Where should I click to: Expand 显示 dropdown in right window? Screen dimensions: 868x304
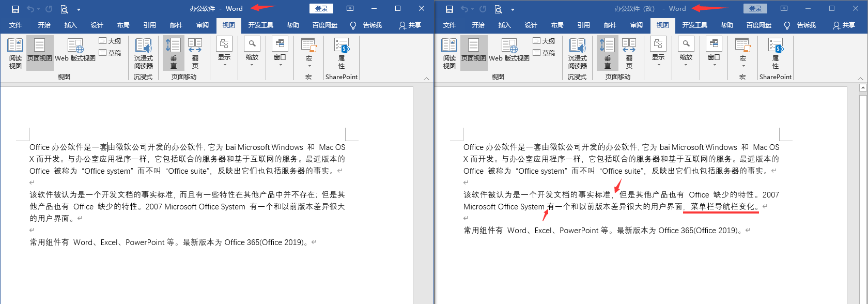click(x=658, y=52)
